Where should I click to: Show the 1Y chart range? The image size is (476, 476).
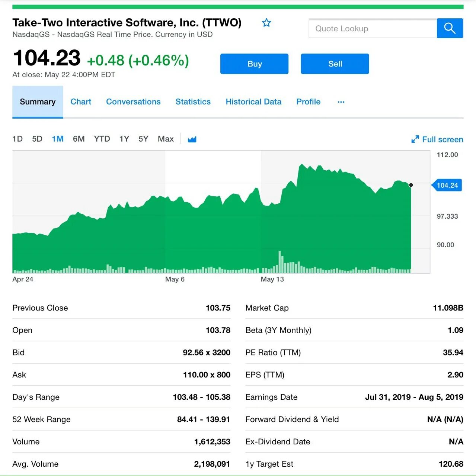pos(124,139)
